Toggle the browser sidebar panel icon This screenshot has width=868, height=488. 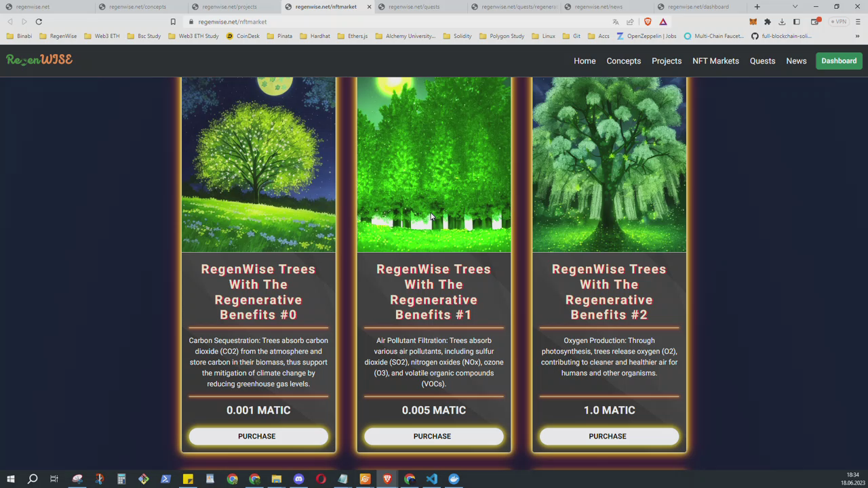point(797,22)
